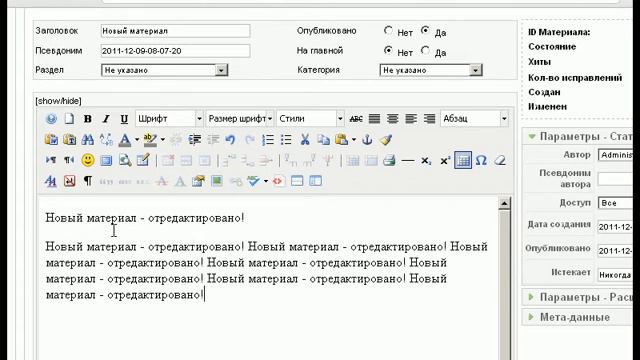Screen dimensions: 640x360
Task: Set Опубликовано to Нет
Action: point(388,31)
